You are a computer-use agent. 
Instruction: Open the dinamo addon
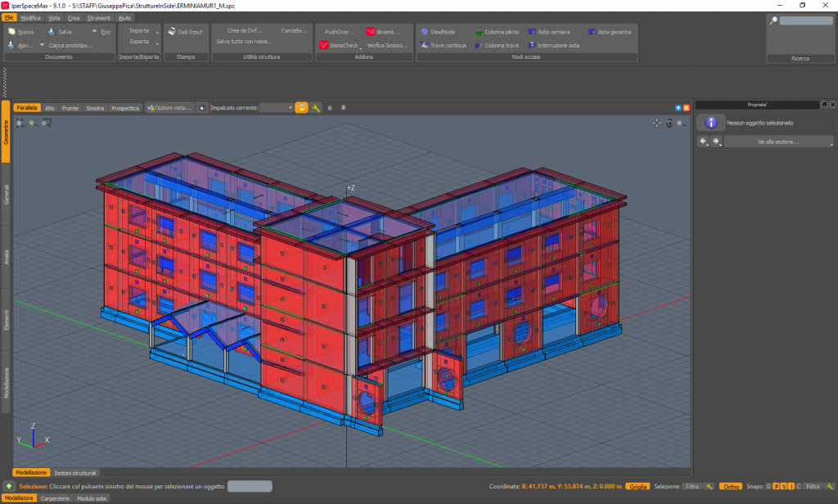click(x=382, y=32)
